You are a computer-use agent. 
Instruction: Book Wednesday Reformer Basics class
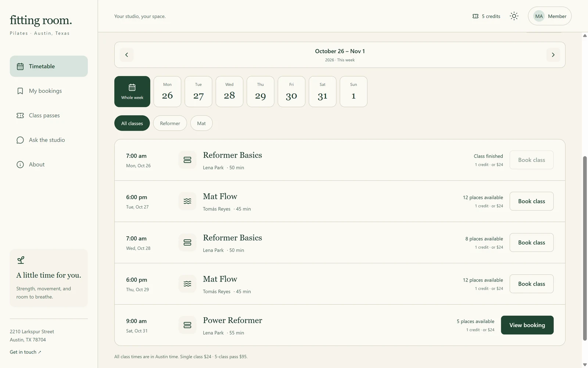(x=531, y=243)
